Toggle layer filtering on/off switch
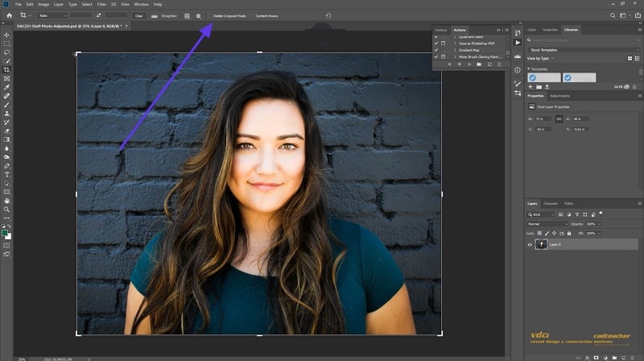644x361 pixels. point(601,213)
